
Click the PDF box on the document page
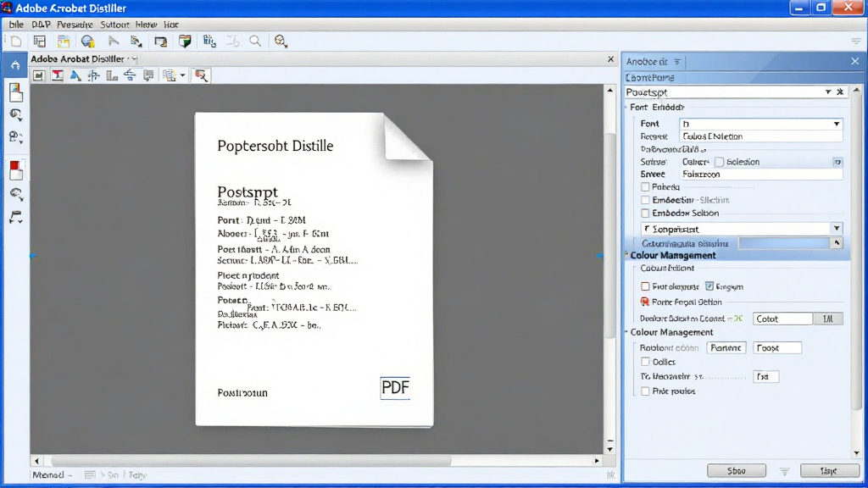[x=395, y=388]
